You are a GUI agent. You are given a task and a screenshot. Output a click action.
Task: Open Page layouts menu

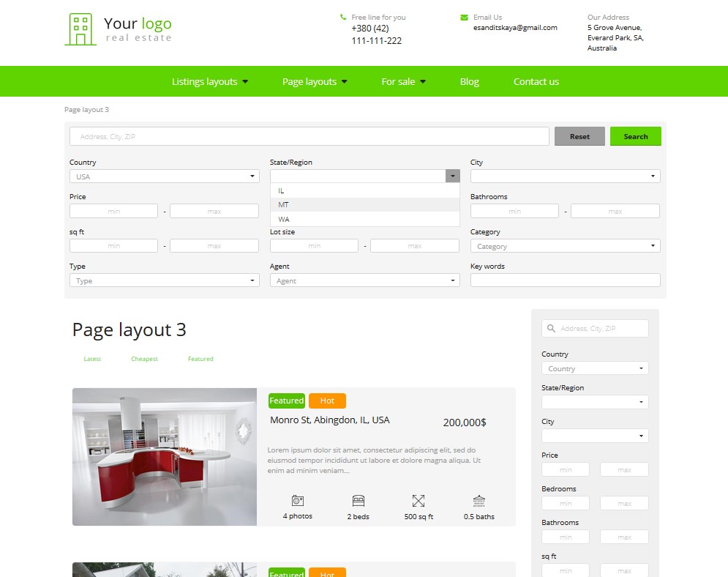tap(315, 81)
